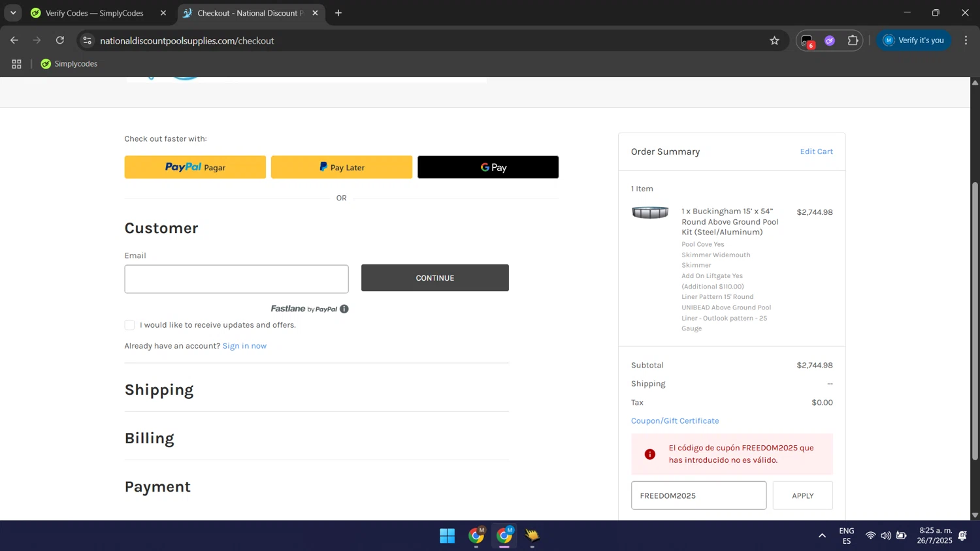This screenshot has width=980, height=551.
Task: Open the tab search dropdown arrow
Action: 13,13
